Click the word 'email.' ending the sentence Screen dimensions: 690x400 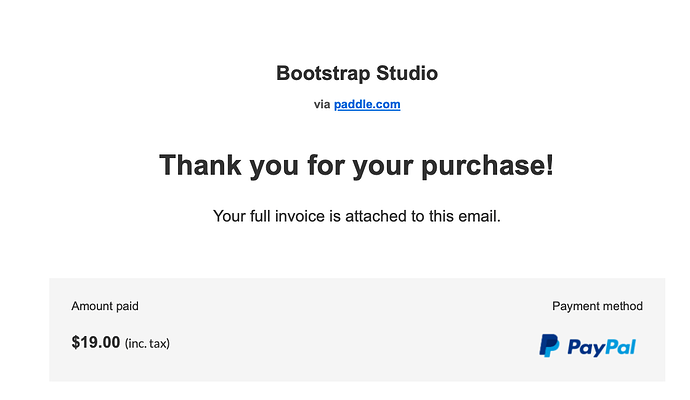479,216
